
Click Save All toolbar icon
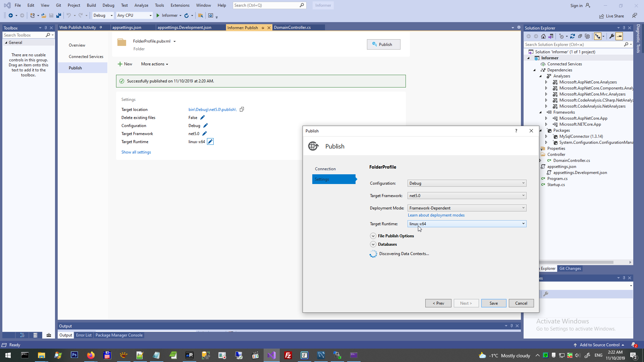[59, 15]
